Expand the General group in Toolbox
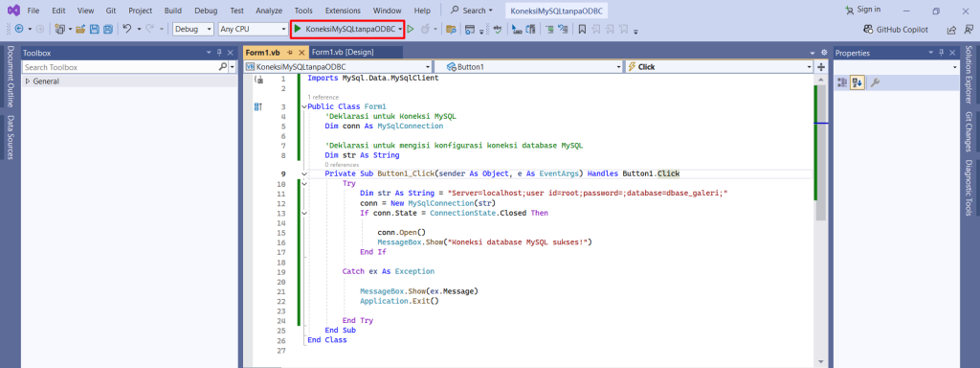Viewport: 980px width, 368px height. 28,81
